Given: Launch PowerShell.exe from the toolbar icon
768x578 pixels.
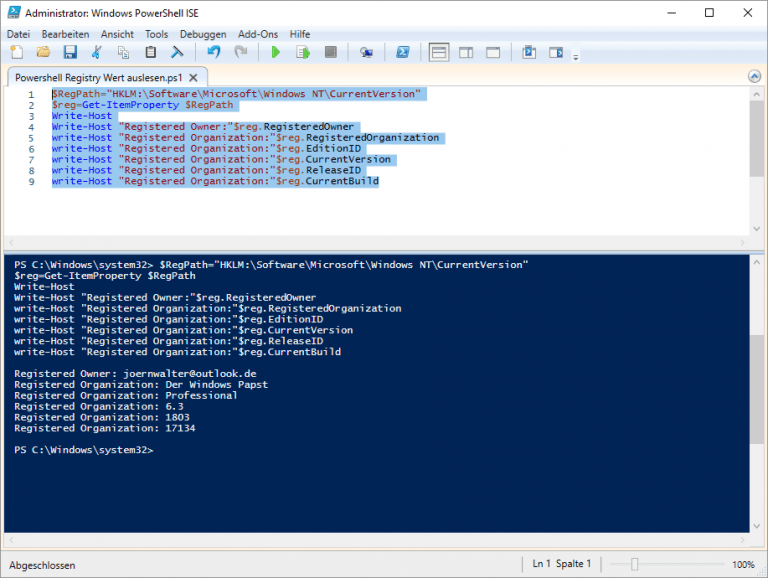Looking at the screenshot, I should click(x=402, y=52).
